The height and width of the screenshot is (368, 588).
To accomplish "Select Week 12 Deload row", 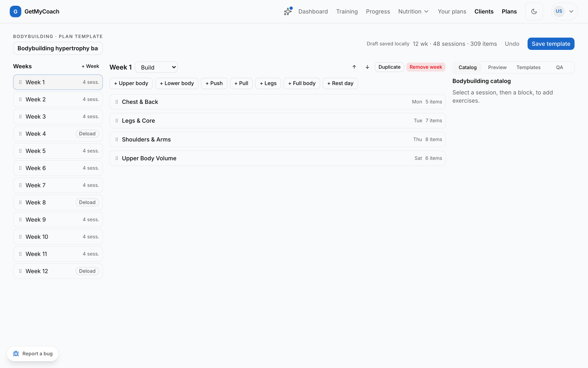I will [58, 271].
